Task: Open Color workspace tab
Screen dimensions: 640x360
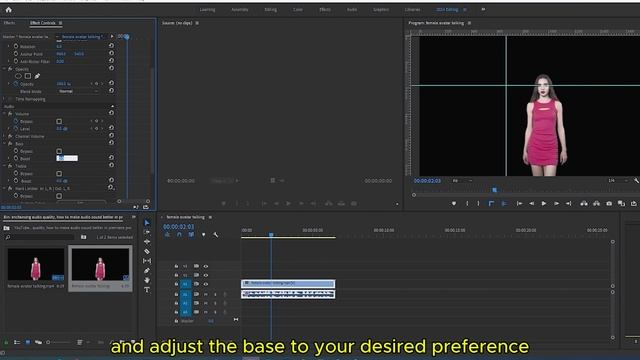Action: 298,9
